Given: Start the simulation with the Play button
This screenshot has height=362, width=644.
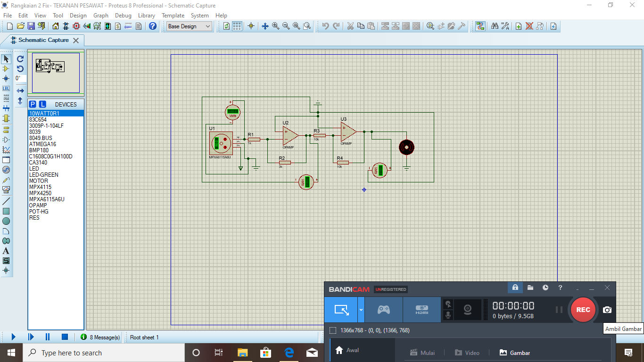Looking at the screenshot, I should coord(13,337).
